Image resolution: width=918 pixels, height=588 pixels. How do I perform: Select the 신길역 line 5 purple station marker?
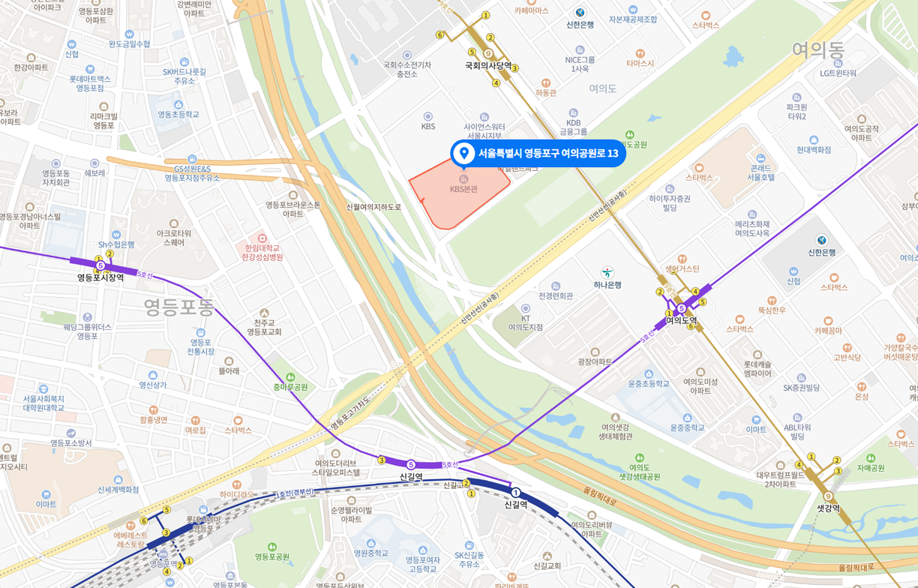[x=410, y=465]
